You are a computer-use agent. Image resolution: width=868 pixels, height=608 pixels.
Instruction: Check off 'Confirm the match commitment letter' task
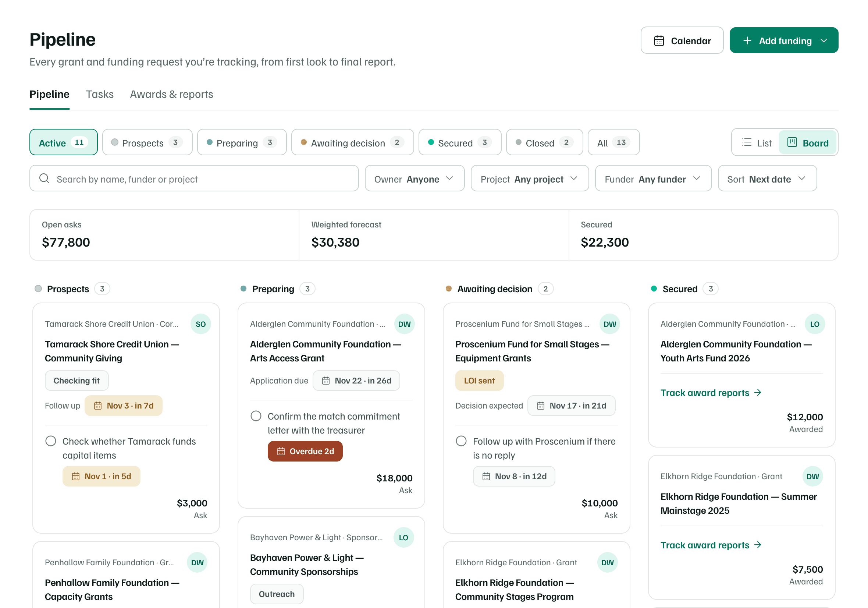[x=256, y=416]
